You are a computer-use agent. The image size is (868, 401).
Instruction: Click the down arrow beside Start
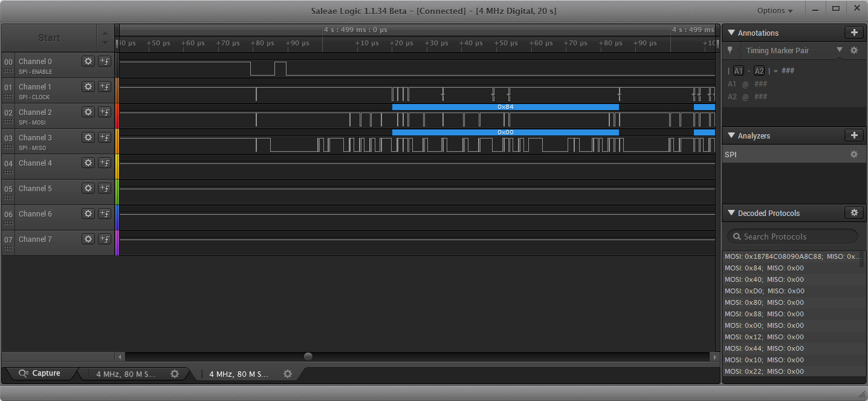coord(105,42)
